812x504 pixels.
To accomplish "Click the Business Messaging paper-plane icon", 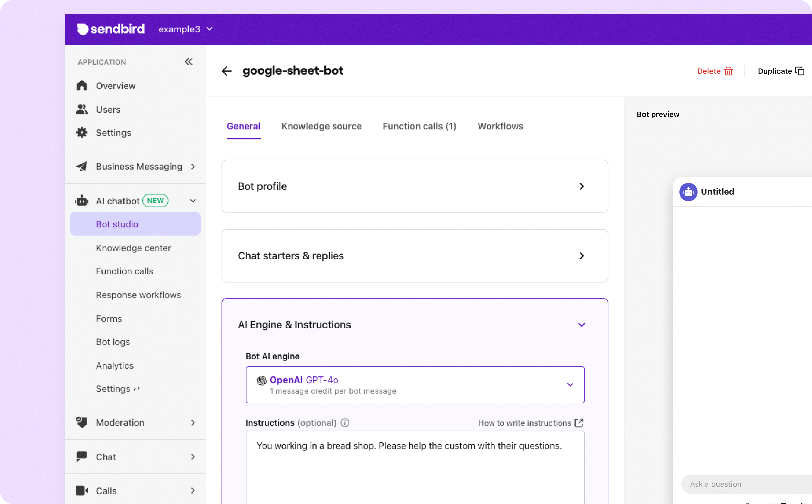I will coord(82,166).
